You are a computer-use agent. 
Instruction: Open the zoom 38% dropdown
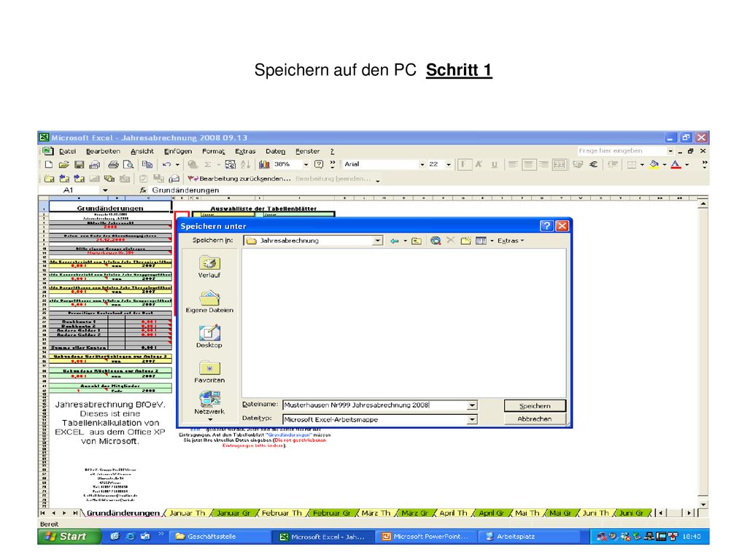pos(306,164)
